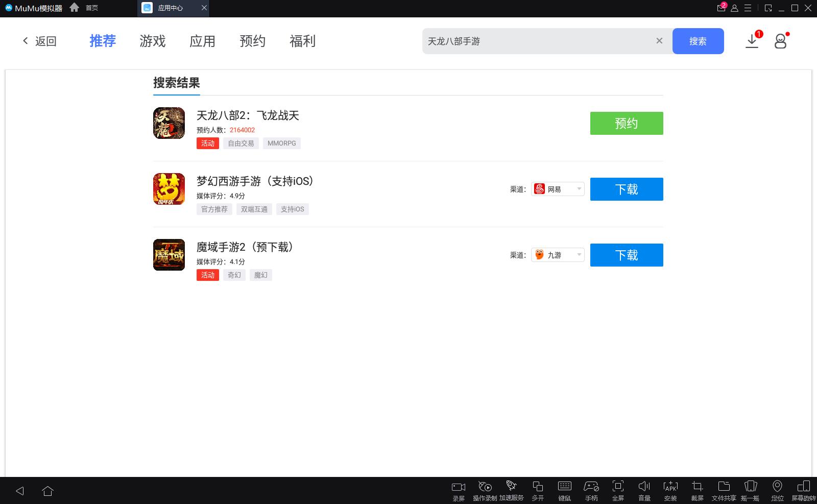The width and height of the screenshot is (817, 504).
Task: Tap the Android back triangle button
Action: point(20,491)
